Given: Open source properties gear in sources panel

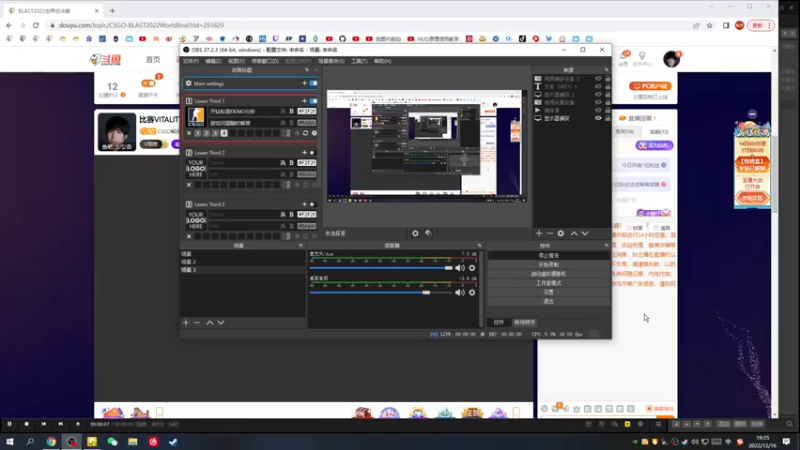Looking at the screenshot, I should point(561,233).
